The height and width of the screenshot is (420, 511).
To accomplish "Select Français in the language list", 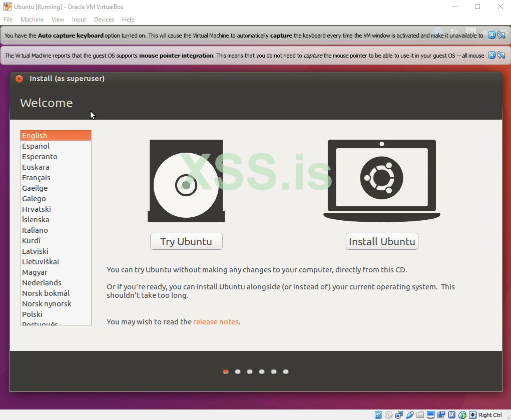I will tap(56, 177).
